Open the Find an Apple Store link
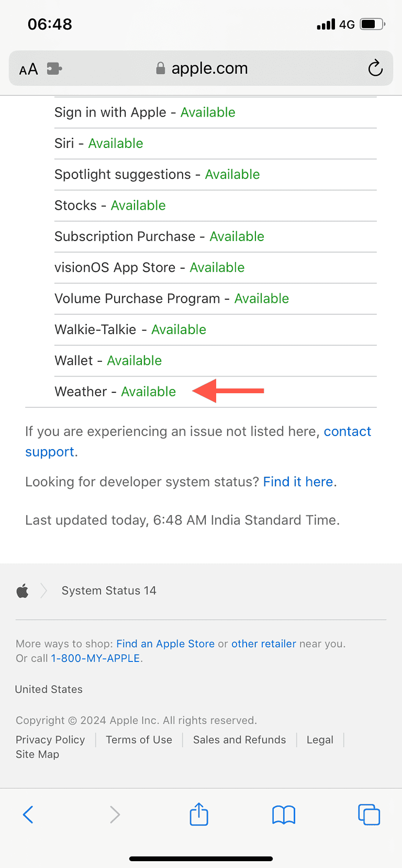 coord(165,644)
